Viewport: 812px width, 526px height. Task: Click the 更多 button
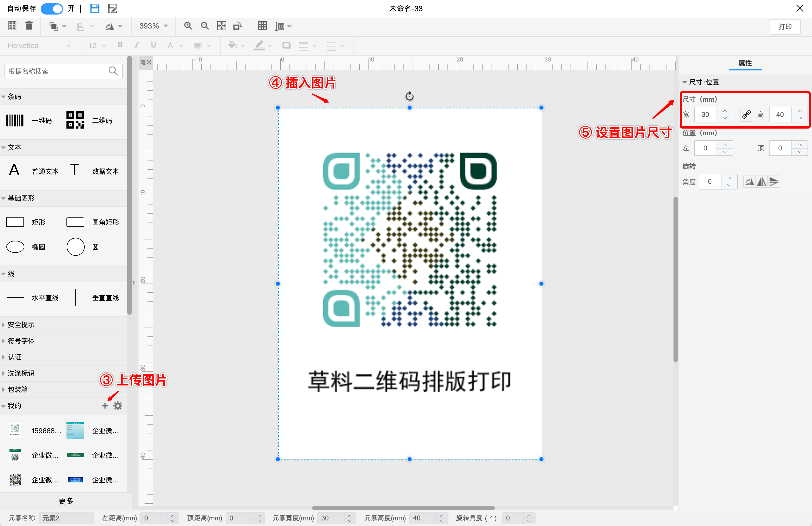click(x=66, y=501)
